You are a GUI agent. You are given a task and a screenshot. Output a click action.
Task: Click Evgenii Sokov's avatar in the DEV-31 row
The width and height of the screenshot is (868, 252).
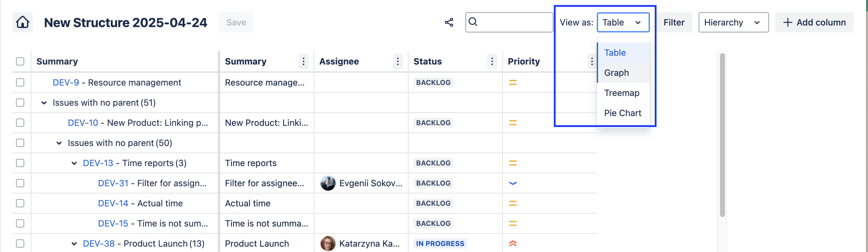[x=327, y=183]
